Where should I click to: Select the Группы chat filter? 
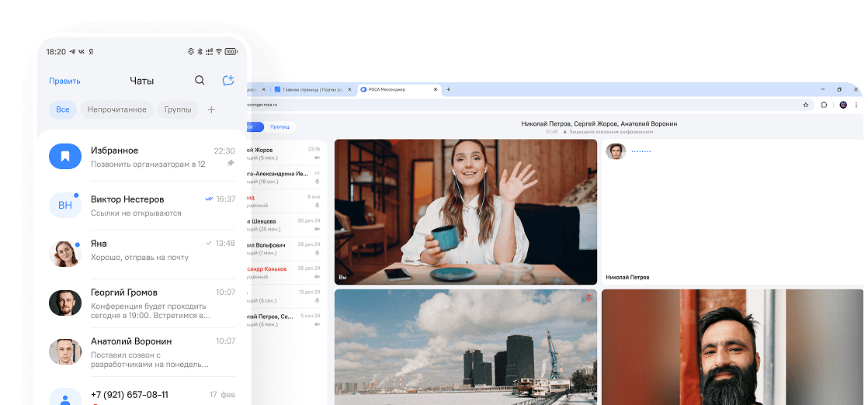[x=178, y=110]
